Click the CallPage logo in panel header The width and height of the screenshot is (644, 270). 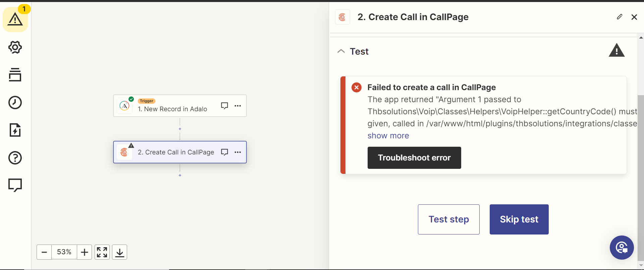point(342,17)
